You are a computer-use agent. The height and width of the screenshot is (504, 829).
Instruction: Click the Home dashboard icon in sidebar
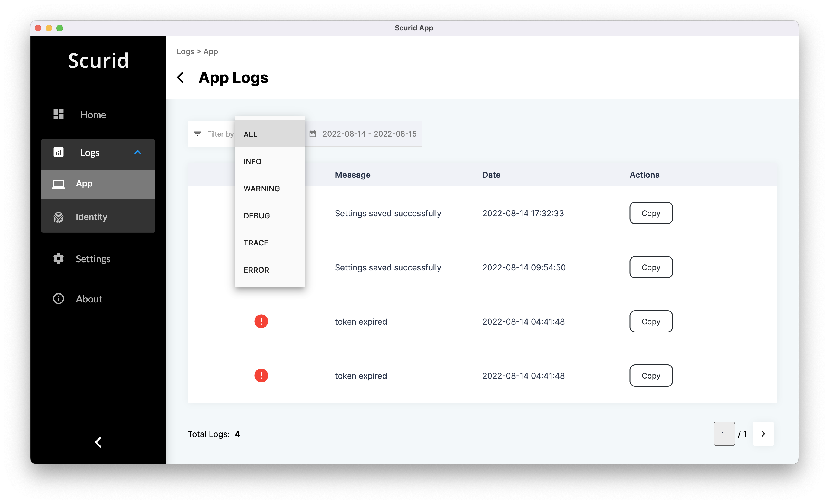click(x=59, y=114)
